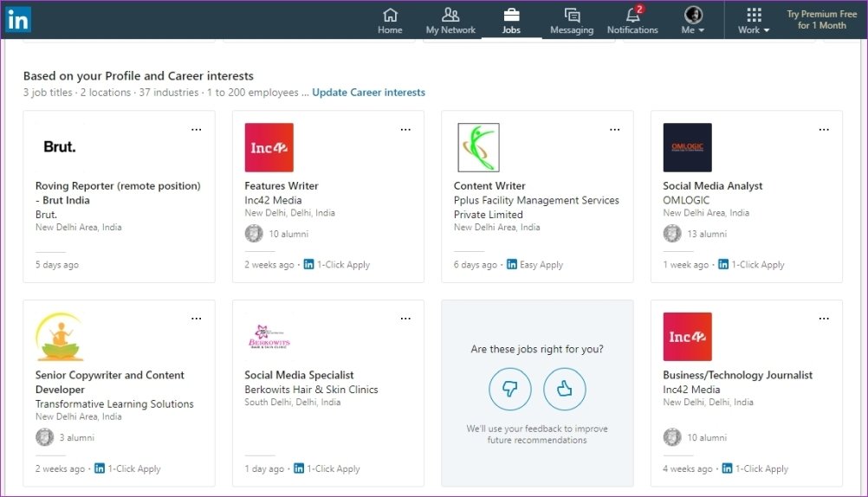868x497 pixels.
Task: Expand the Work apps dropdown
Action: click(x=754, y=21)
